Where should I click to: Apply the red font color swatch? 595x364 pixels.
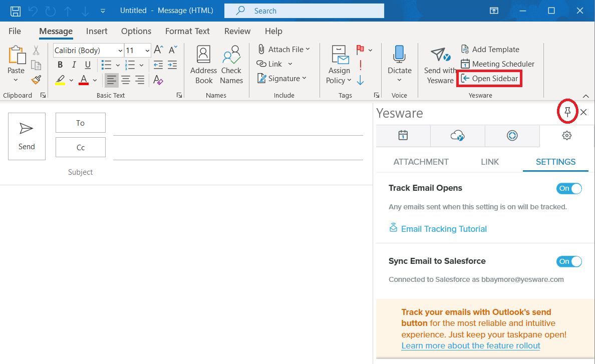[84, 80]
